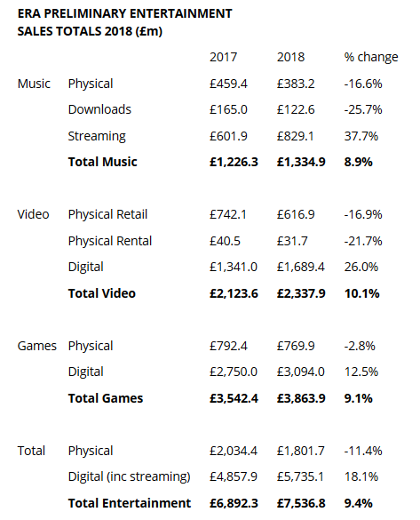Screen dimensions: 420x520
Task: Select the 2018 column header
Action: 290,57
